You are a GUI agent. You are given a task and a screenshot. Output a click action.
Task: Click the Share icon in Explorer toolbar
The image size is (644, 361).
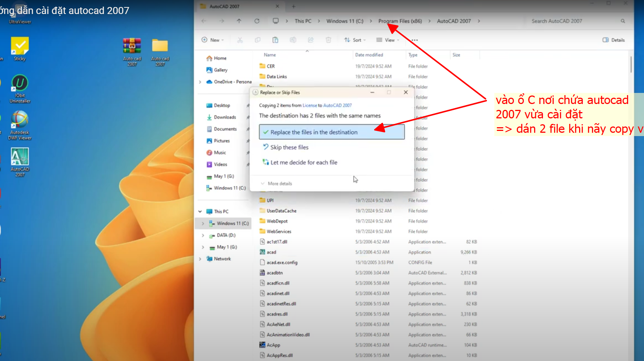[311, 40]
